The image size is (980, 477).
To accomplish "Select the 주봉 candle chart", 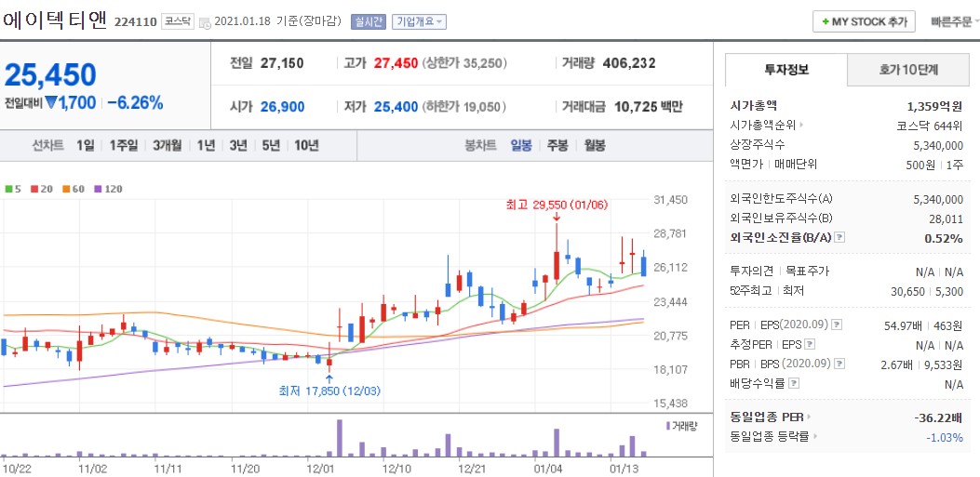I will pos(557,145).
